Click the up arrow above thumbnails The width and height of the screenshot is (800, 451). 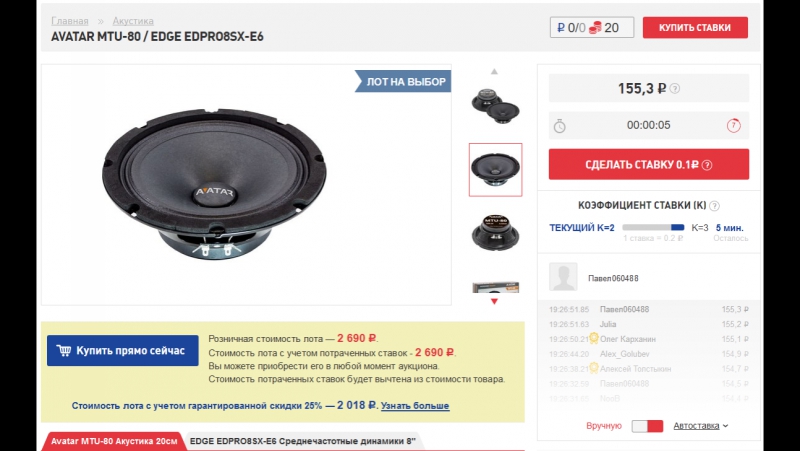pyautogui.click(x=494, y=71)
